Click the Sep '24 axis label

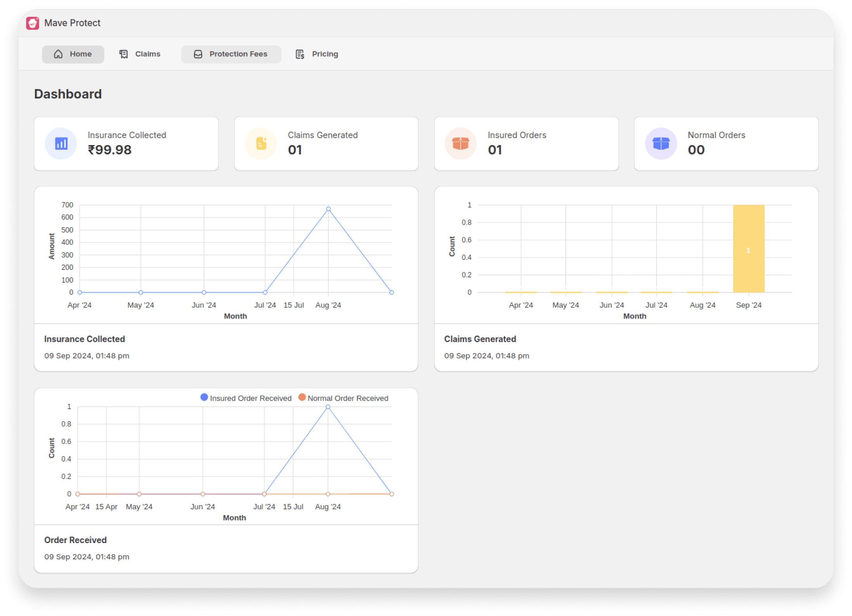(x=748, y=305)
